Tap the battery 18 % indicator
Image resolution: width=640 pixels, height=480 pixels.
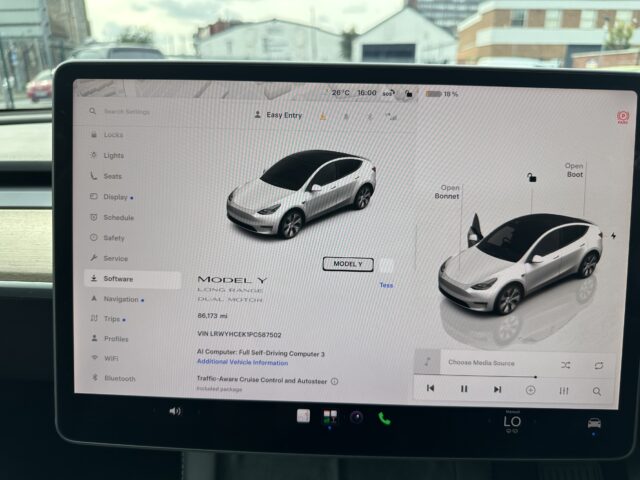442,94
